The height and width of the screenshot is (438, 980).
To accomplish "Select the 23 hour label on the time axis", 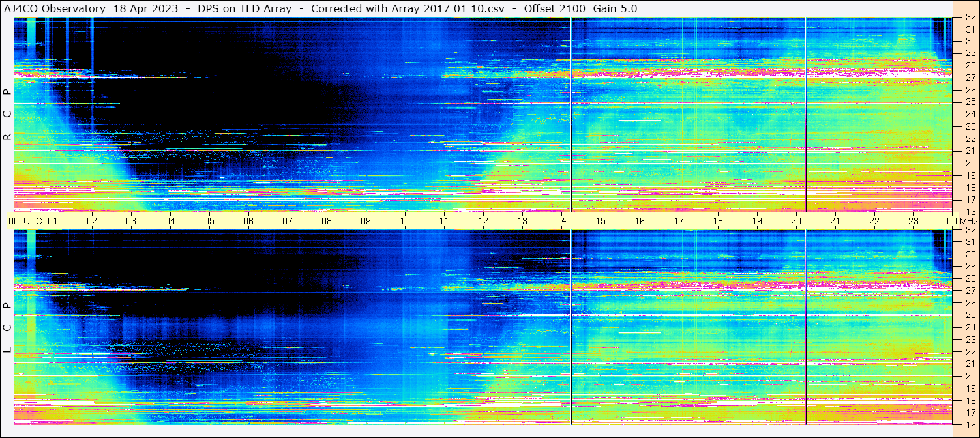I will (913, 221).
